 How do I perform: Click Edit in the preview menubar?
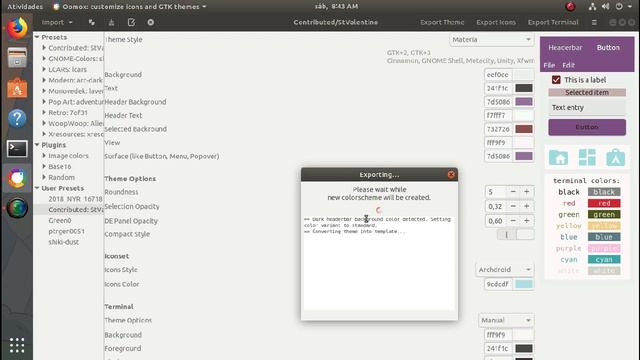point(568,65)
